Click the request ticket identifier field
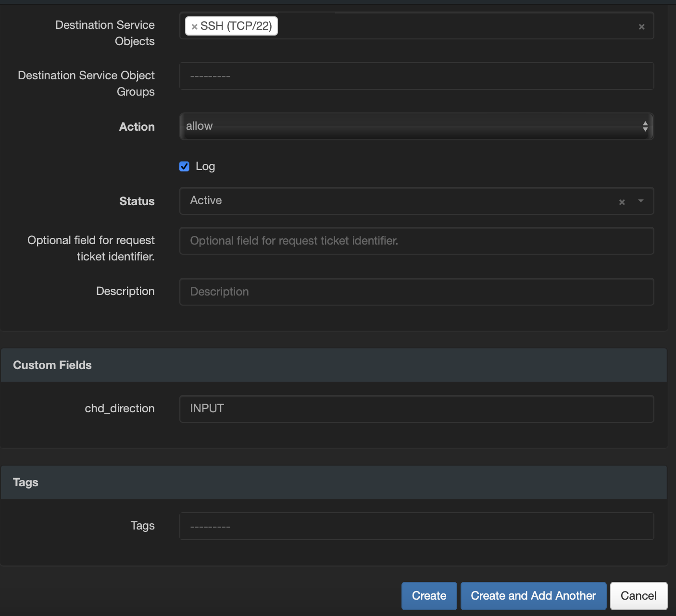676x616 pixels. click(x=416, y=241)
